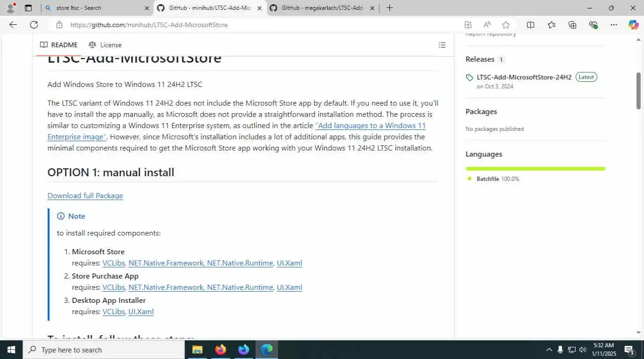Screen dimensions: 644x359
Task: Open Waterfox from the taskbar
Action: [243, 350]
